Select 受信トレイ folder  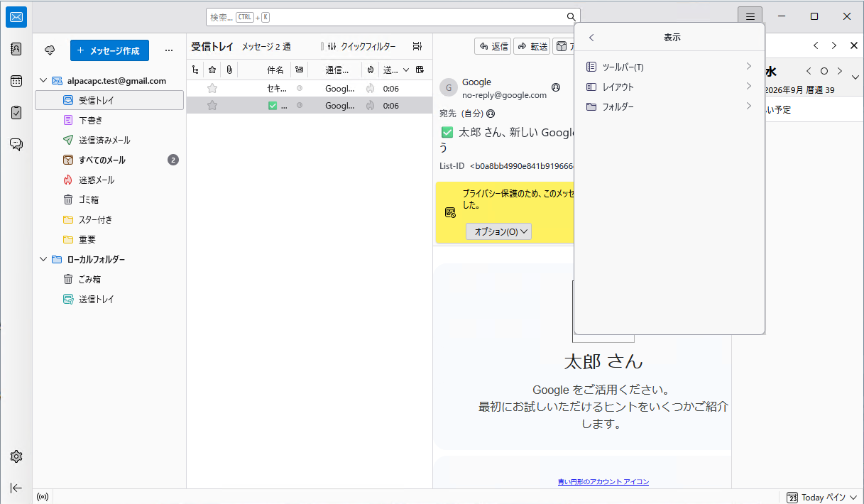point(109,100)
